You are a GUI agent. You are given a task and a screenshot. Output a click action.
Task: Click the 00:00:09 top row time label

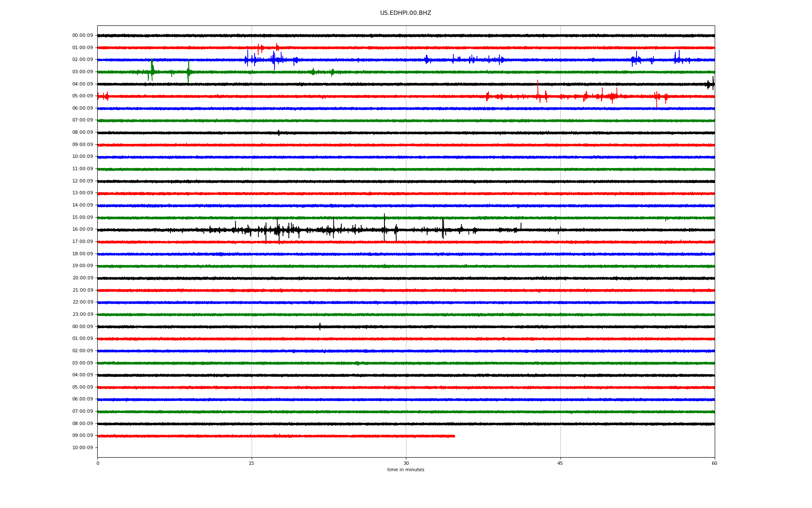[82, 36]
